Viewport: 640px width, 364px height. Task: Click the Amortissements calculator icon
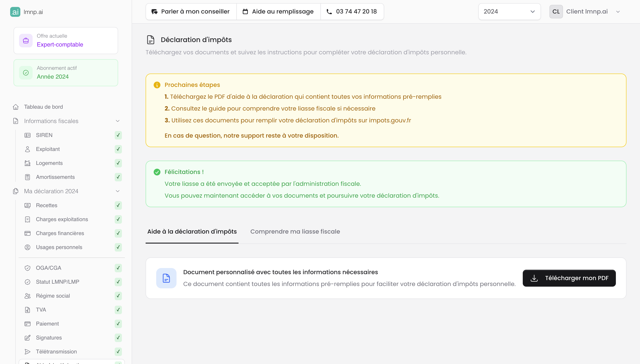click(28, 177)
